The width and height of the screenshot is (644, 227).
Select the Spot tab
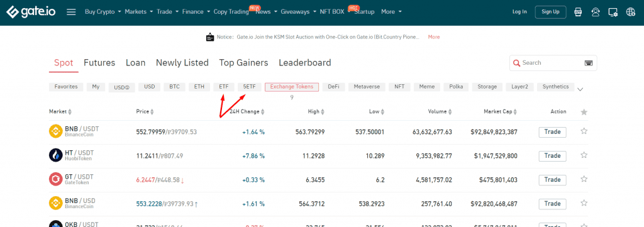point(64,63)
